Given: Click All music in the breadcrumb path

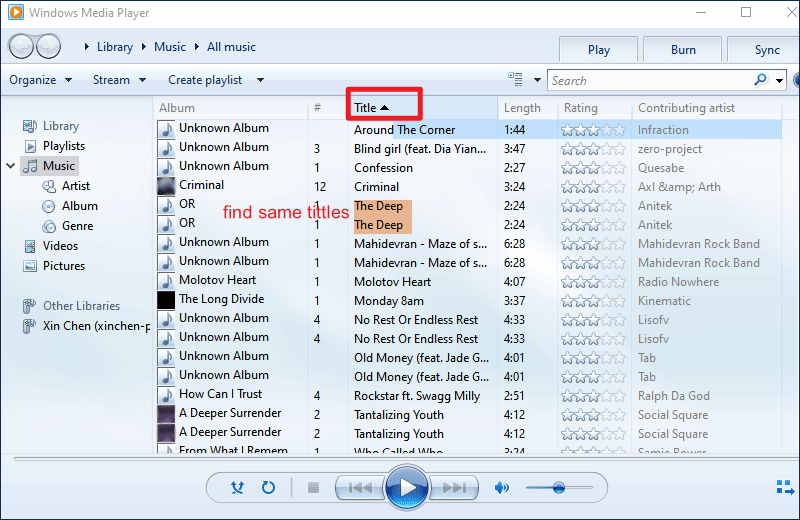Looking at the screenshot, I should (x=231, y=47).
